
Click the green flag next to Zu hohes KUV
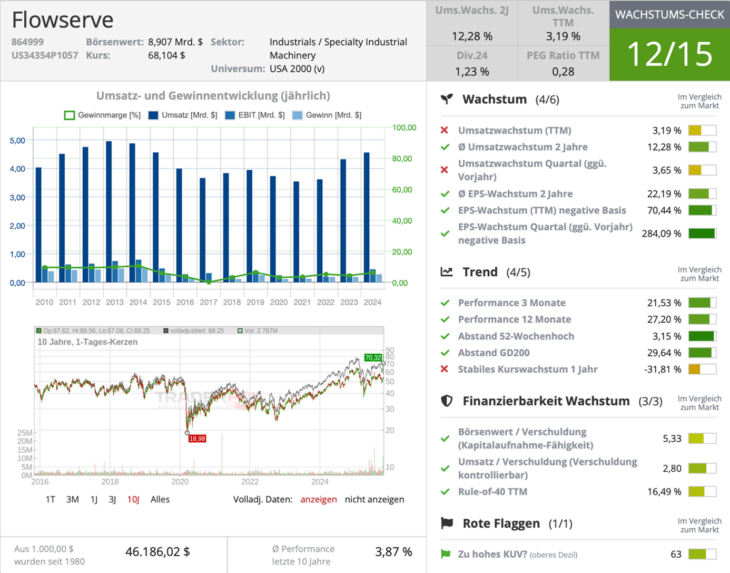tap(445, 554)
